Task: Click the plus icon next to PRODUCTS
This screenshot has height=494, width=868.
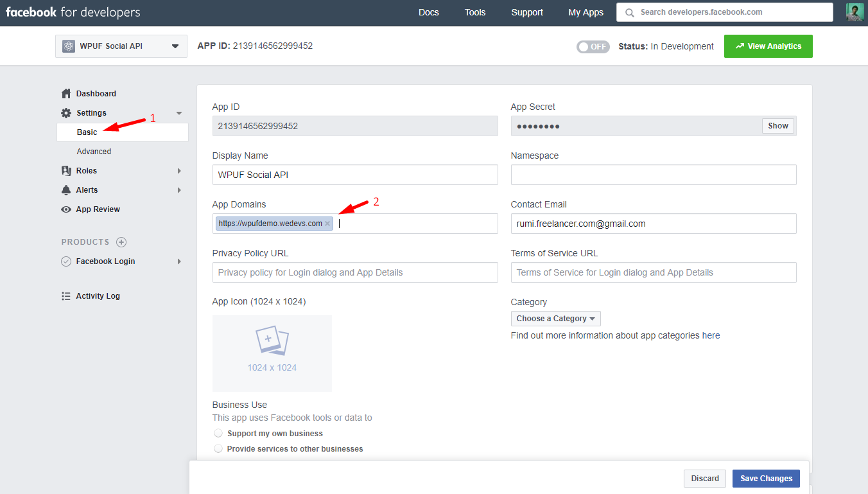Action: [121, 242]
